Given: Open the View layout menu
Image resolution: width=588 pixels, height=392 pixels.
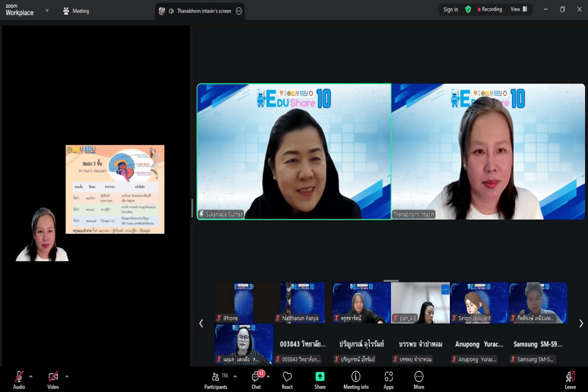Looking at the screenshot, I should coord(519,10).
